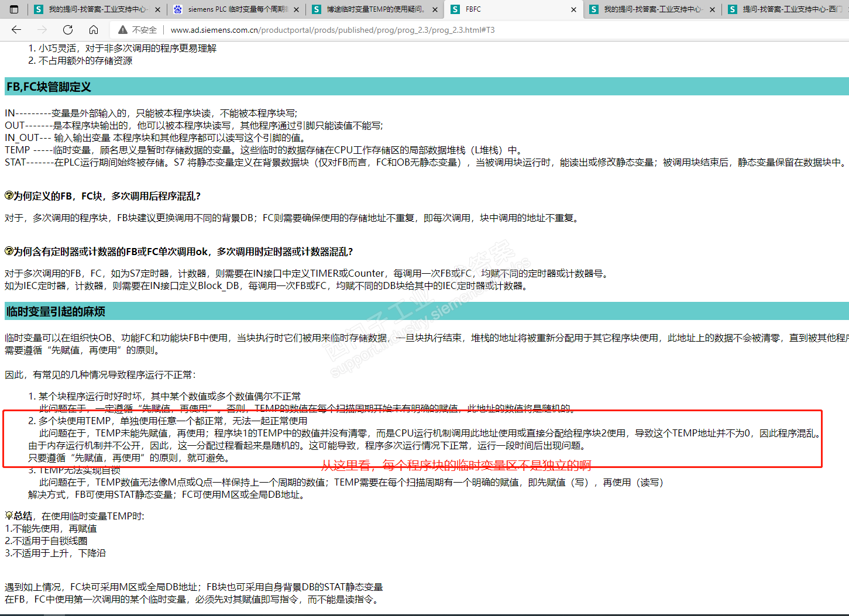The width and height of the screenshot is (849, 616).
Task: Click the browser forward arrow
Action: [x=42, y=30]
